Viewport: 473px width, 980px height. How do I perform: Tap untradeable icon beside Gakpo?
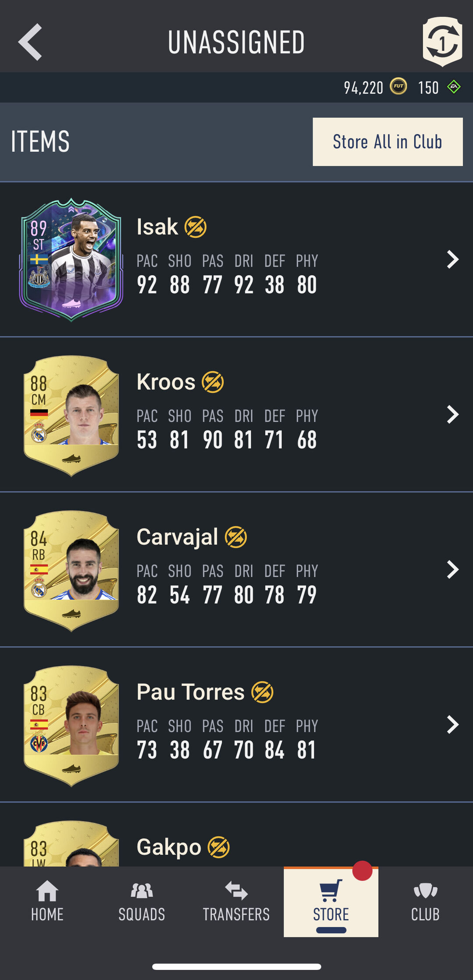tap(218, 847)
